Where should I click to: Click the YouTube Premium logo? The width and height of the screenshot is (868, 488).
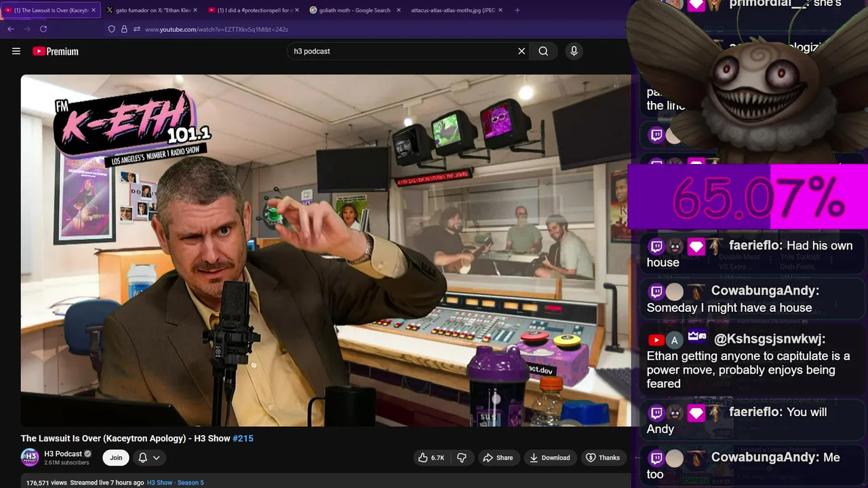[56, 51]
